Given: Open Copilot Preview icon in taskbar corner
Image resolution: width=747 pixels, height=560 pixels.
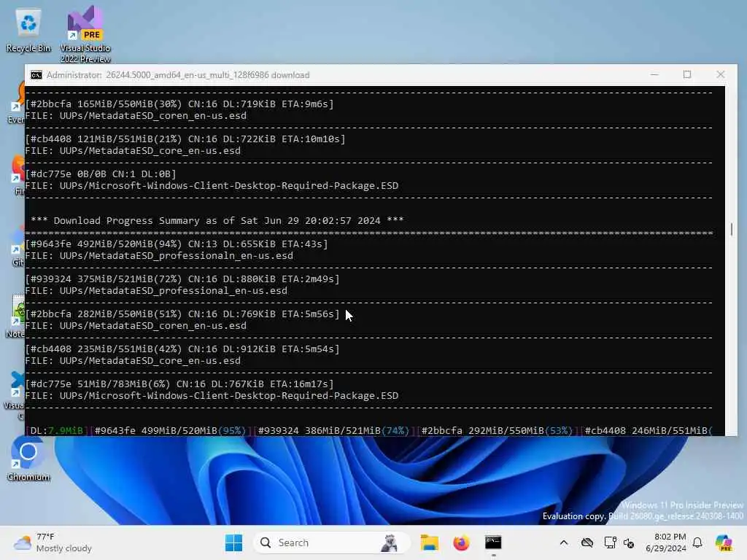Looking at the screenshot, I should pos(724,542).
